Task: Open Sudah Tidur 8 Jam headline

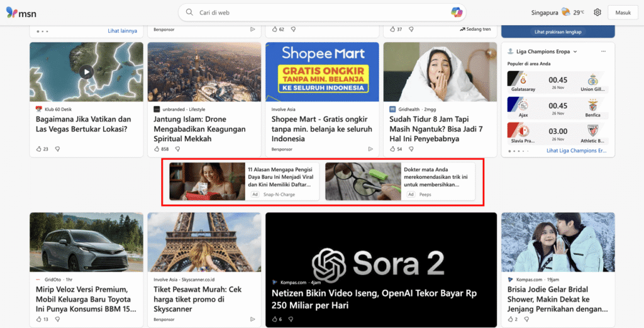Action: point(436,129)
